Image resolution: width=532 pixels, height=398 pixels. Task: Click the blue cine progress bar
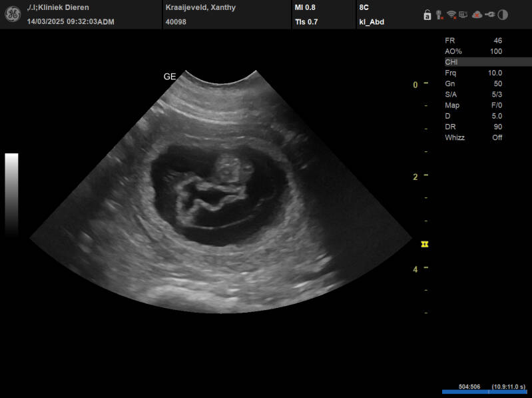click(484, 392)
